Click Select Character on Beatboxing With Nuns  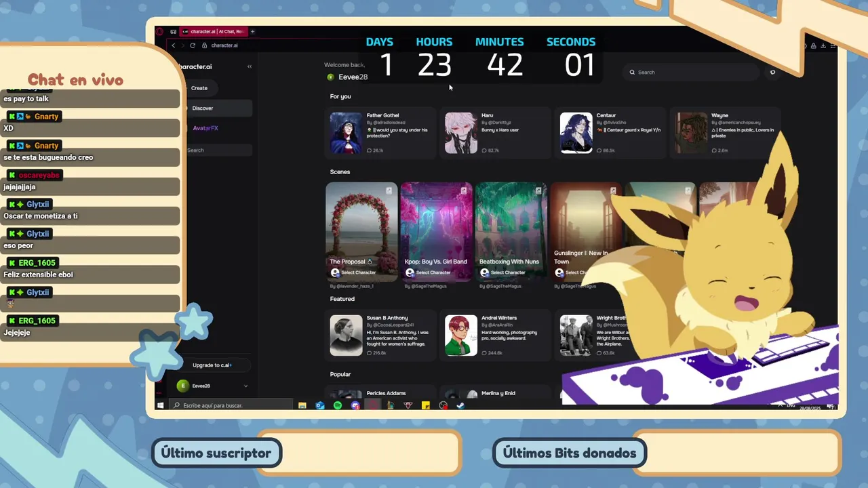pos(502,272)
